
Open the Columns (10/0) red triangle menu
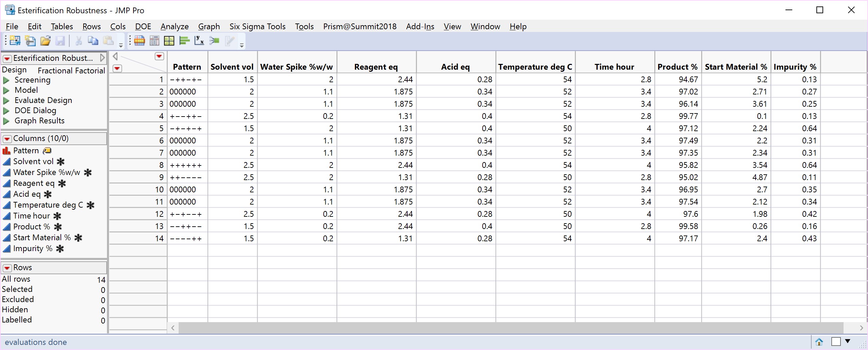[7, 139]
